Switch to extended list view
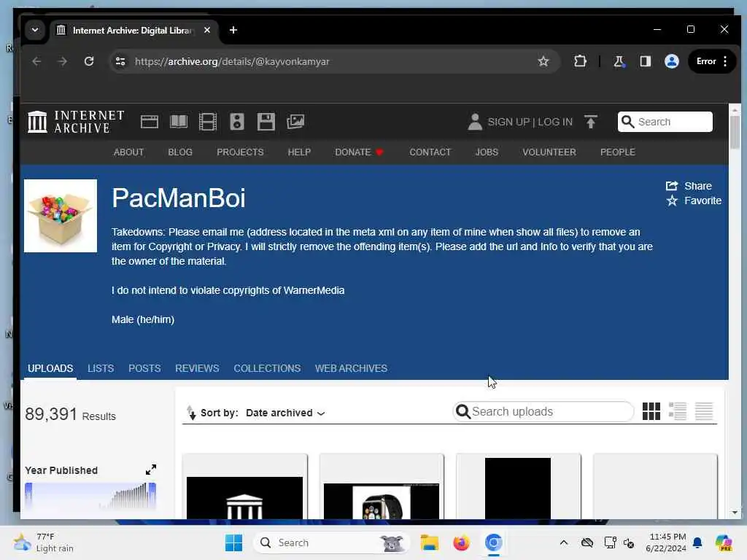This screenshot has width=747, height=560. point(678,411)
